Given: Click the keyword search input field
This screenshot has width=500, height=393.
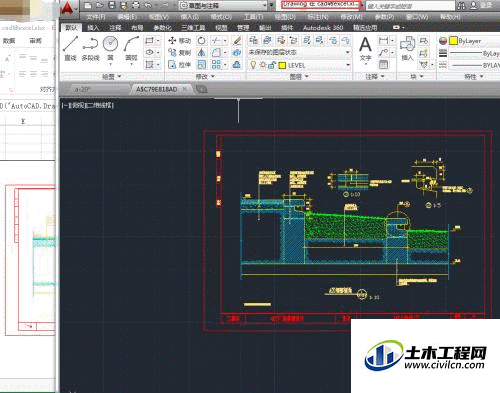Looking at the screenshot, I should [410, 6].
